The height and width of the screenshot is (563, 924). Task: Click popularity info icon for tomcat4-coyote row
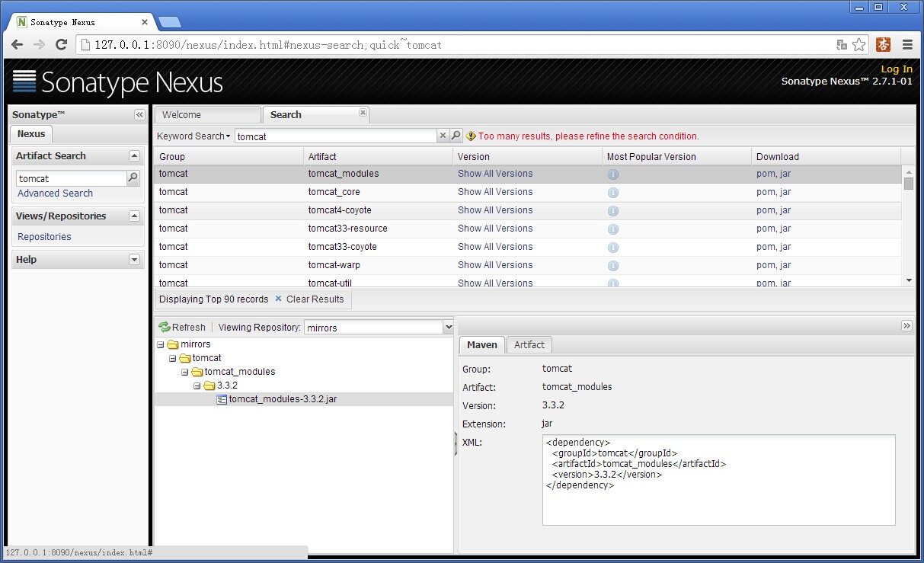tap(613, 210)
